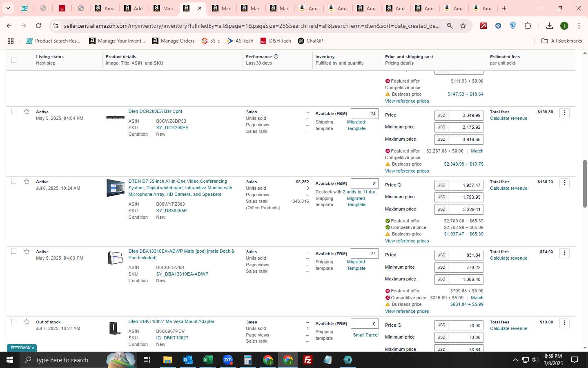Open the Chrome profile avatar

[564, 26]
